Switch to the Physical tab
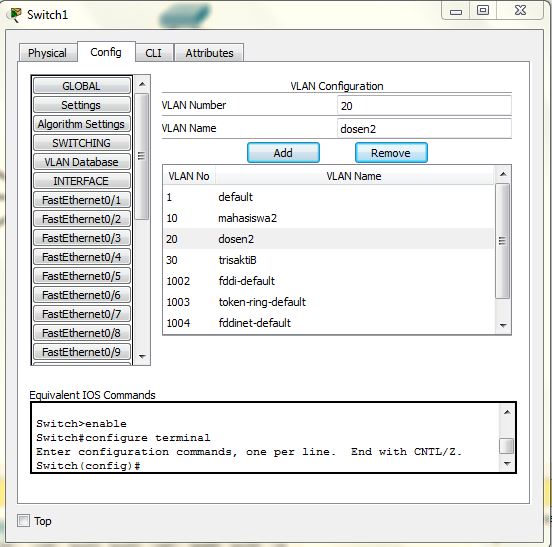The width and height of the screenshot is (552, 547). (48, 53)
